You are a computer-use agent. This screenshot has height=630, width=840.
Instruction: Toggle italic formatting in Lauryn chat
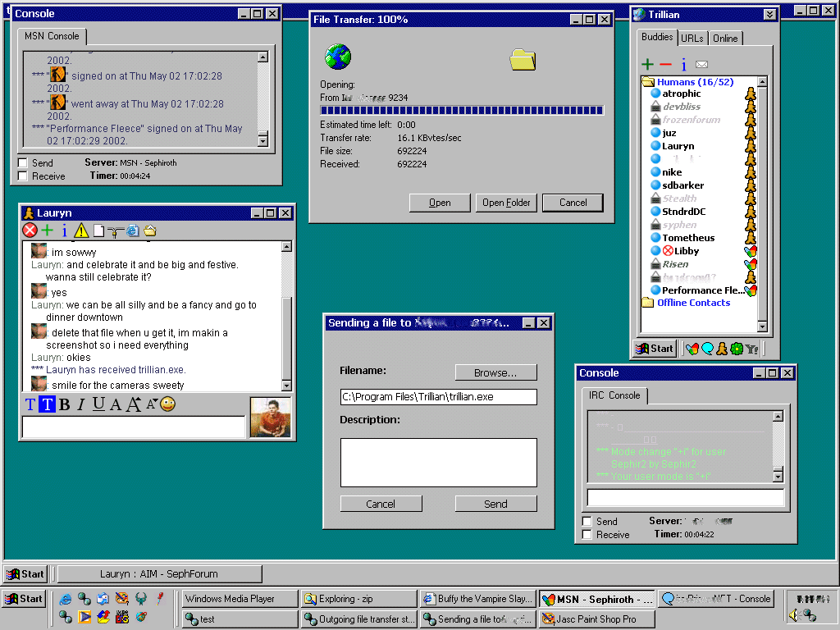tap(81, 404)
